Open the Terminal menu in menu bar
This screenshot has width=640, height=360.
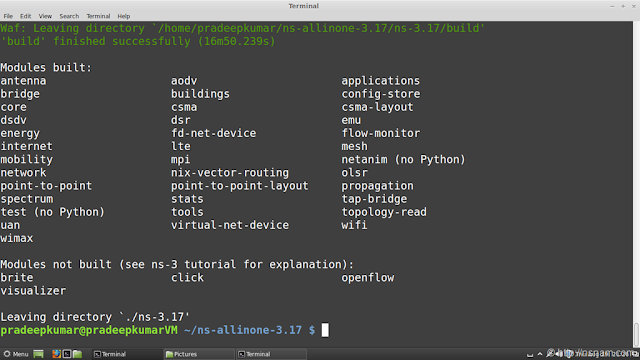point(98,16)
